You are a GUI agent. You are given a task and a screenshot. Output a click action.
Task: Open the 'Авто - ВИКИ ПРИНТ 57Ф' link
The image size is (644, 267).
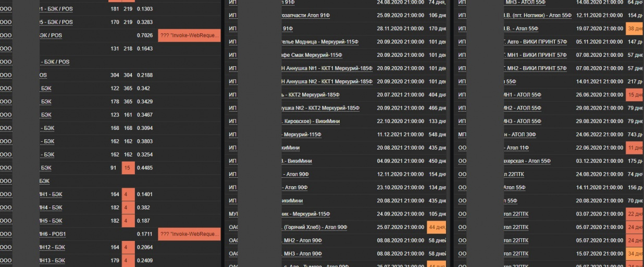(x=535, y=42)
